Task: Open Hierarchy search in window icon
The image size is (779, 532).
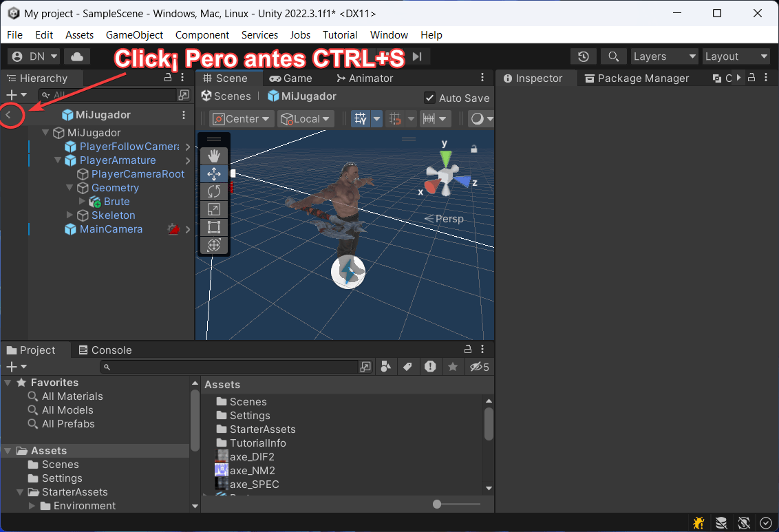Action: tap(183, 95)
